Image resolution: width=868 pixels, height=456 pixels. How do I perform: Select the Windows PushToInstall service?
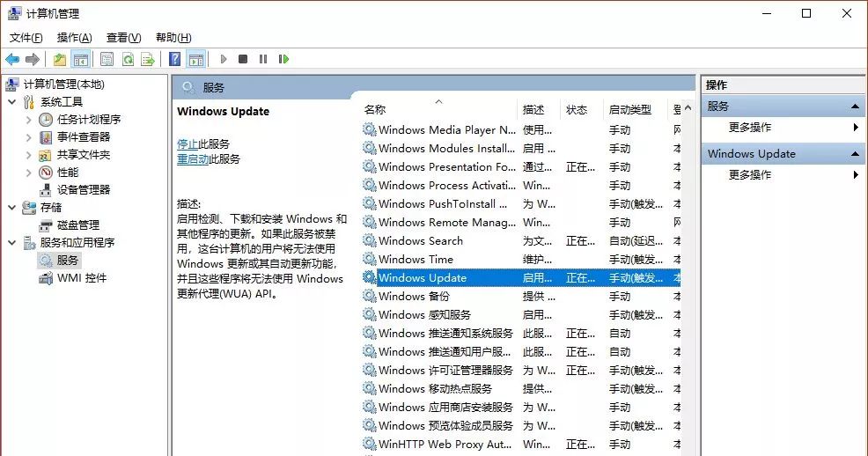click(x=521, y=203)
